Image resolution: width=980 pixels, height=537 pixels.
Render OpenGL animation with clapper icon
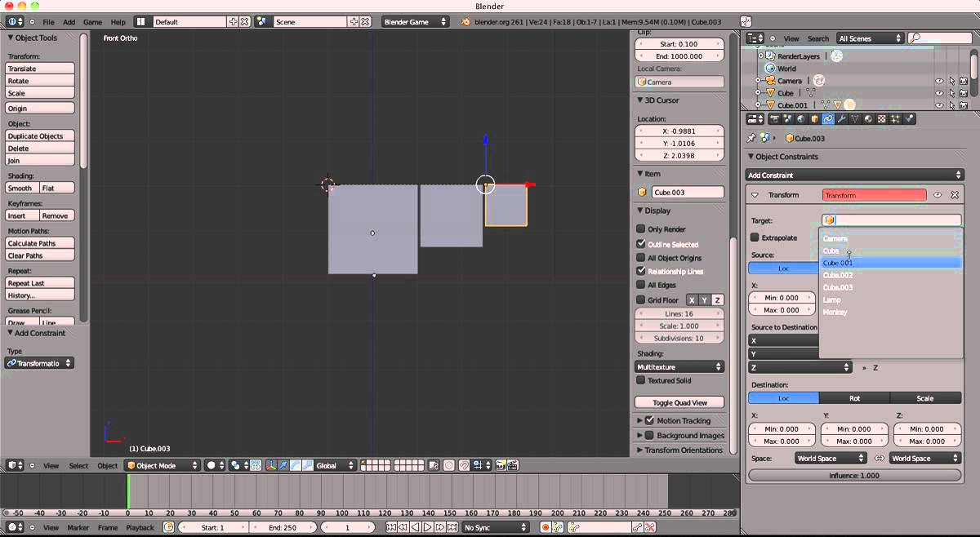pyautogui.click(x=513, y=465)
